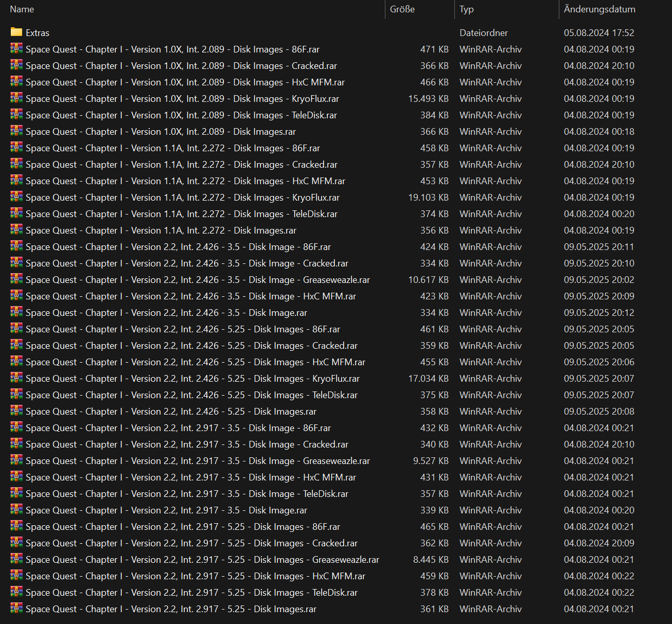Click the 9.527 KB size value

click(x=431, y=461)
